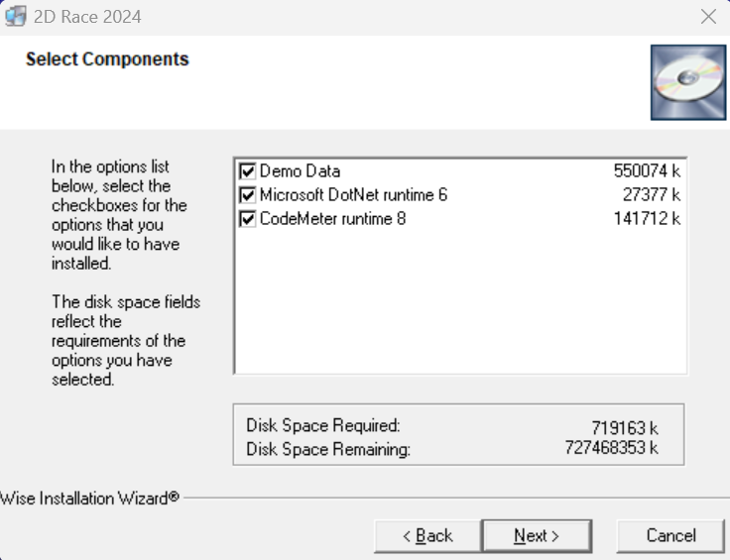This screenshot has width=730, height=560.
Task: Select the Microsoft DotNet runtime 6 label
Action: click(353, 195)
